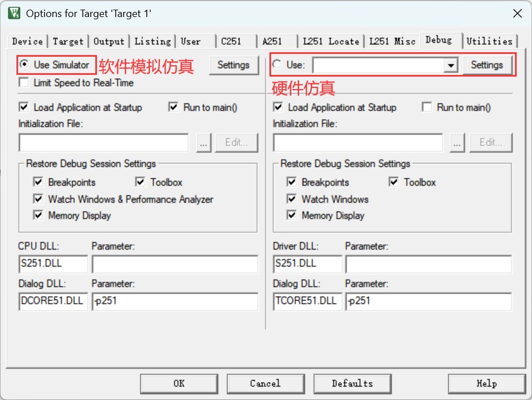
Task: Toggle simulator Run to main() checkbox
Action: pos(173,107)
